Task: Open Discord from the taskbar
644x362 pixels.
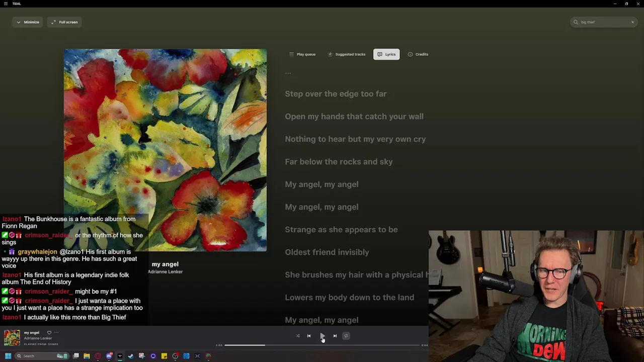Action: click(109, 356)
